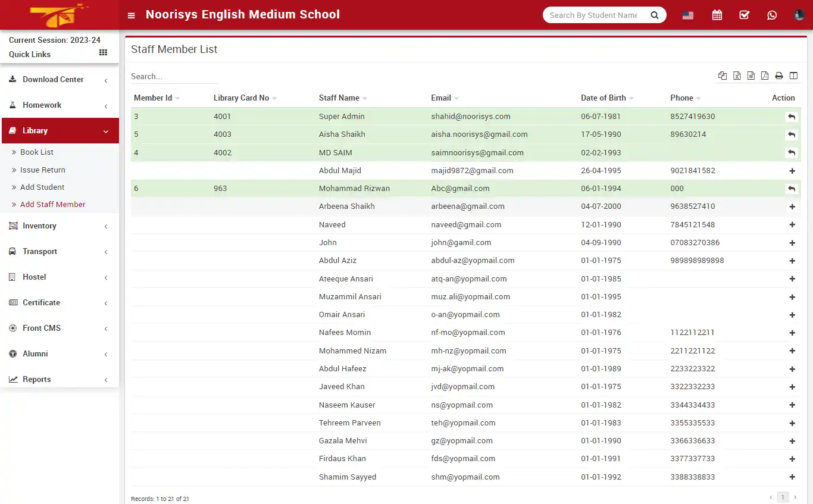
Task: Export staff list to Excel
Action: 737,76
